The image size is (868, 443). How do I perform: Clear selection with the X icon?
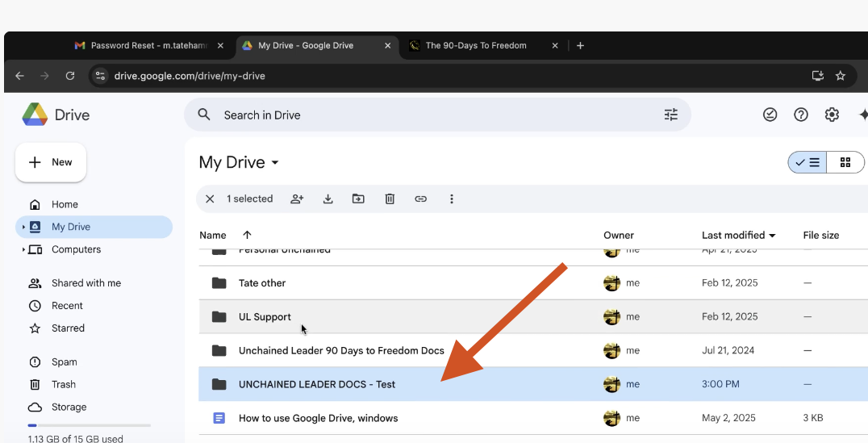(x=210, y=199)
